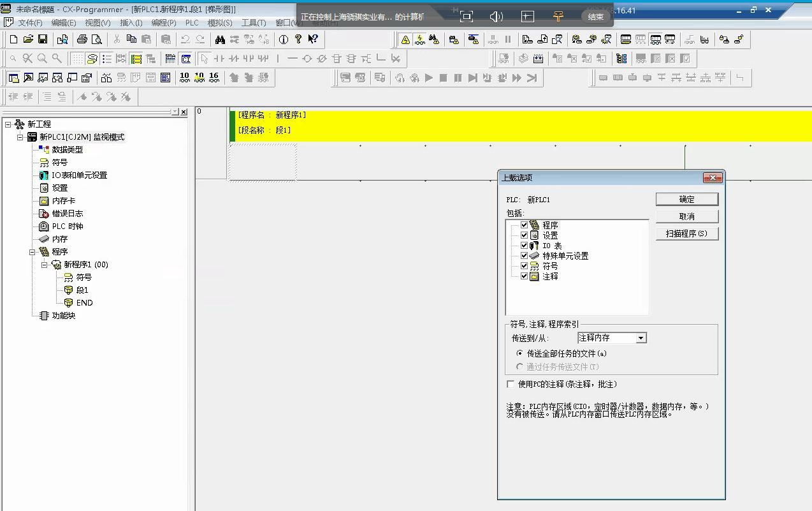Click the binoculars Find icon
This screenshot has width=812, height=511.
220,40
